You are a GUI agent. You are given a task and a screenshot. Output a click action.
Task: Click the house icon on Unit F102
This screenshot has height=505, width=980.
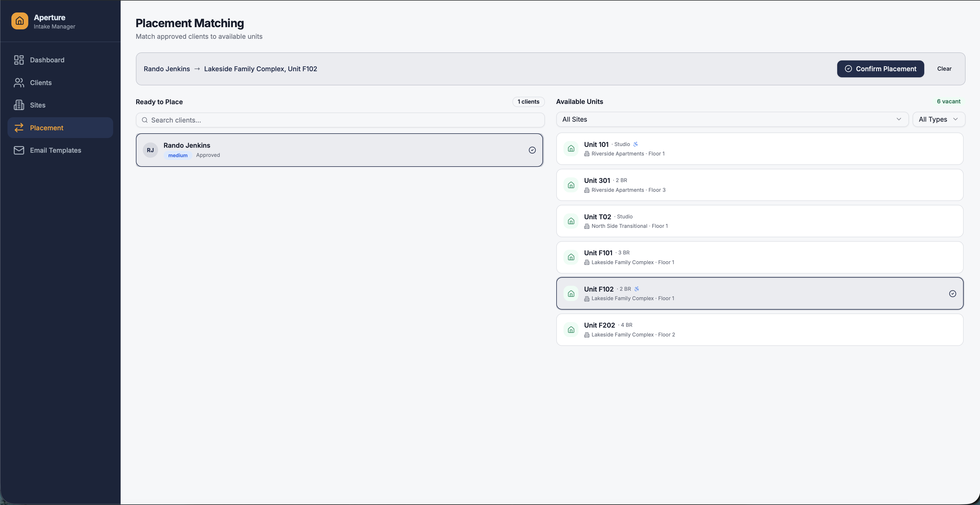tap(571, 294)
